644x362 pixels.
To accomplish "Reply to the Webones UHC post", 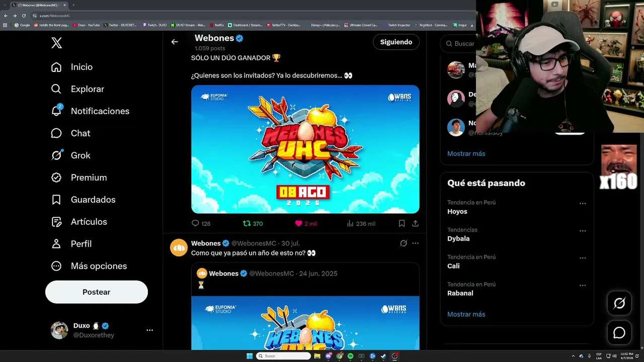I will 201,224.
